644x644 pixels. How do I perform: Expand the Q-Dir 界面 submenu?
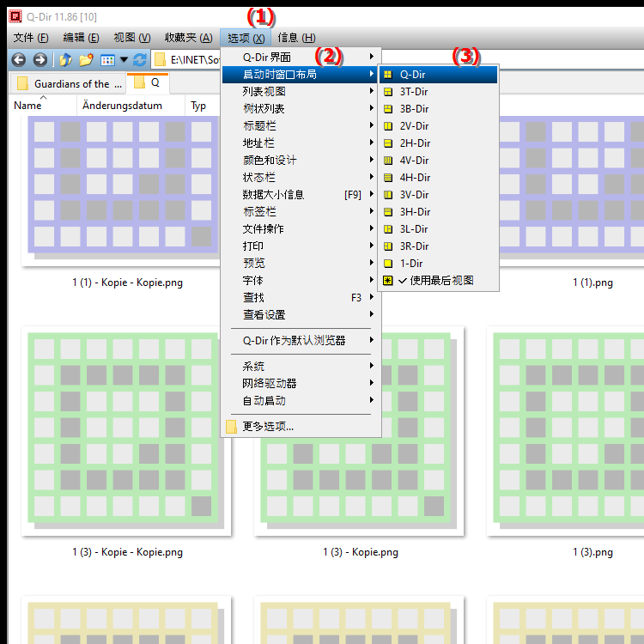[x=301, y=57]
